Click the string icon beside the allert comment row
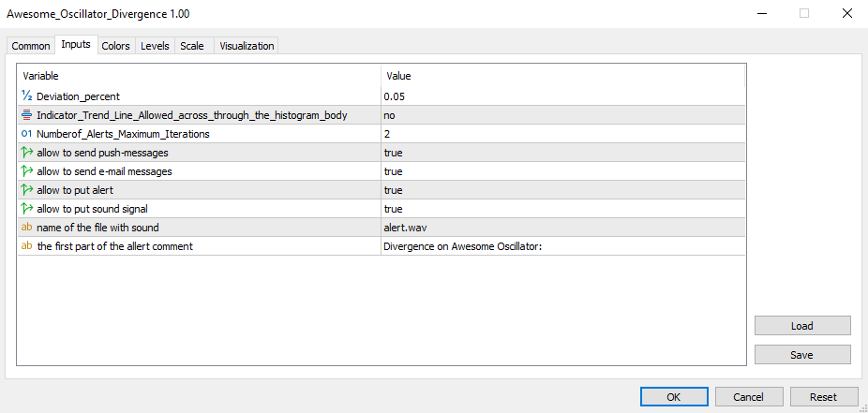This screenshot has height=413, width=868. click(x=26, y=246)
